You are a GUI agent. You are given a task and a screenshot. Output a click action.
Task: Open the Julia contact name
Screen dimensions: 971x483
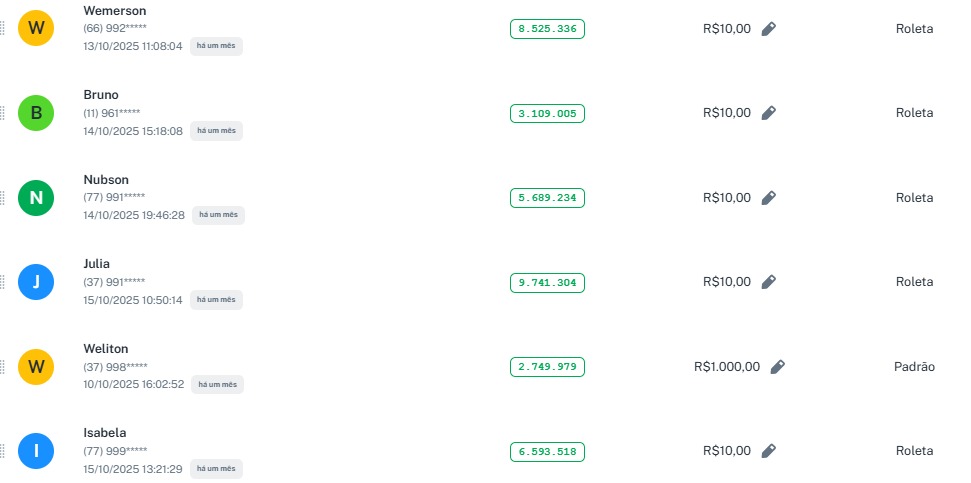point(97,264)
